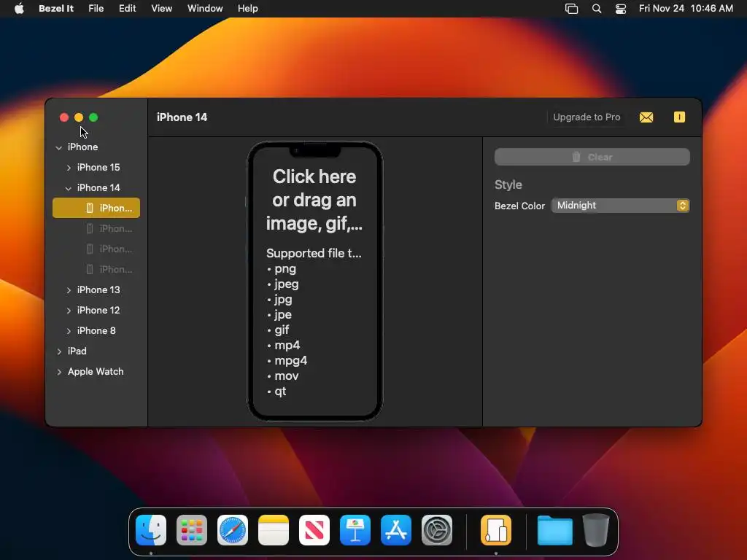Open News app in the dock
747x560 pixels.
tap(314, 530)
